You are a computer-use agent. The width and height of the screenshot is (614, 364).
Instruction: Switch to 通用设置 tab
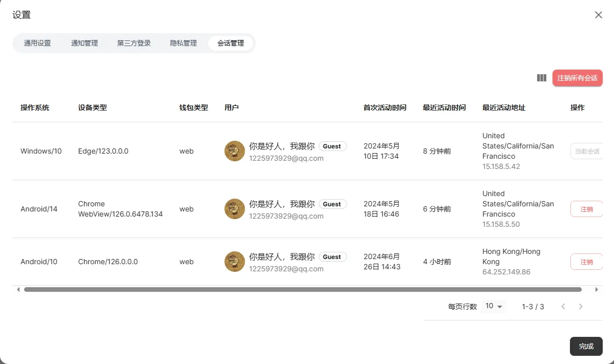pyautogui.click(x=37, y=43)
